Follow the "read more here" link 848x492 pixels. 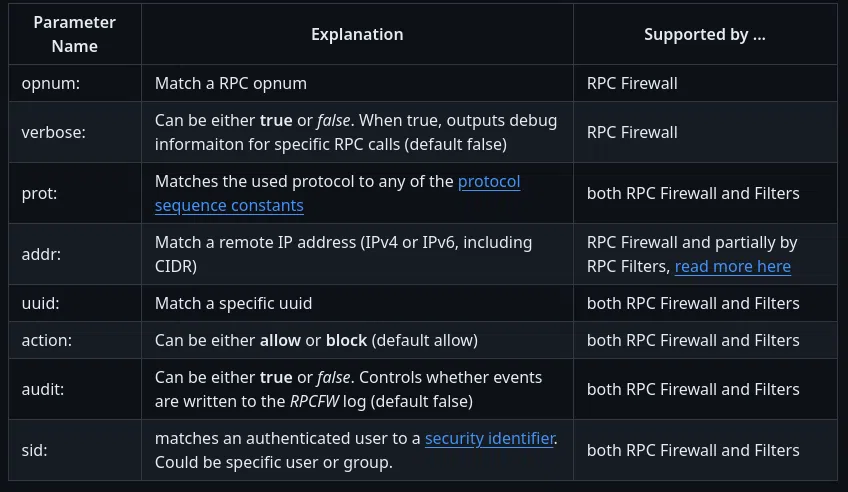pyautogui.click(x=732, y=266)
